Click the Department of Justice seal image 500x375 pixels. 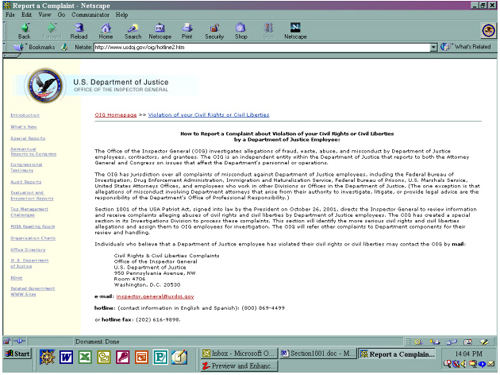click(x=45, y=85)
